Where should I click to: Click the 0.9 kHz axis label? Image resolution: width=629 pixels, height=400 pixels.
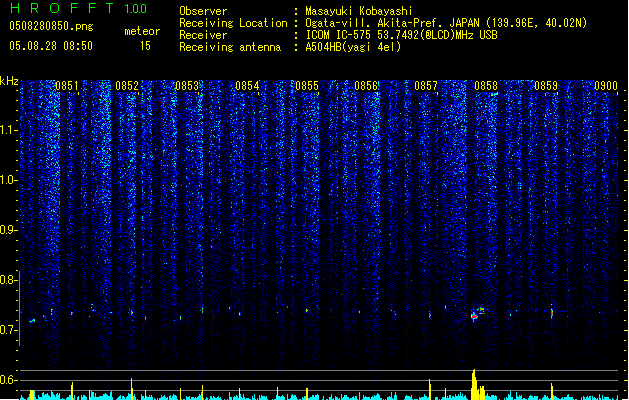(9, 230)
